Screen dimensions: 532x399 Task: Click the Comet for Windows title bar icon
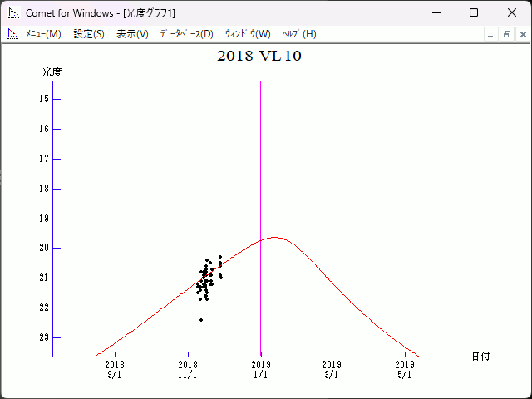(12, 13)
